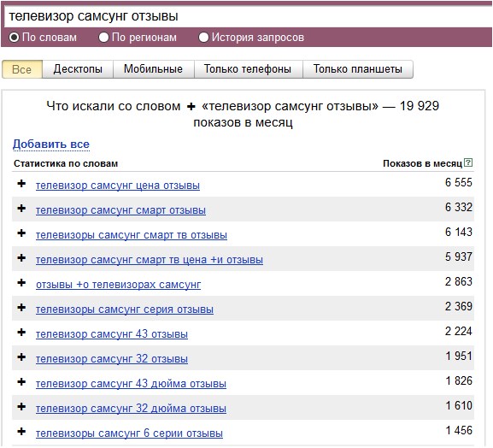
Task: Add 'телевизор самсунг смарт отзывы' via plus icon
Action: (x=21, y=209)
